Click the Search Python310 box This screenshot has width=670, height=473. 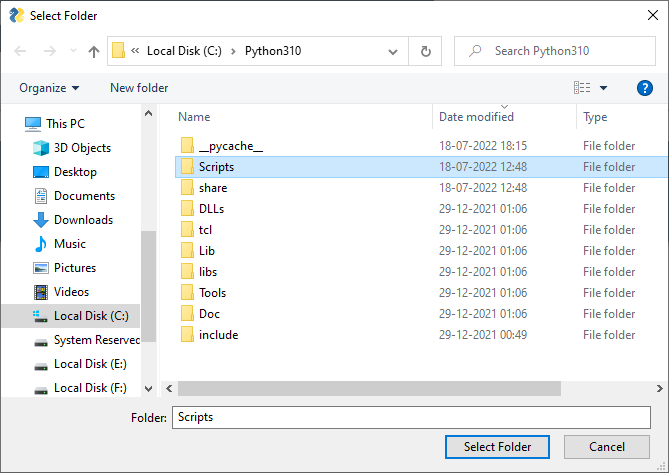pos(555,51)
